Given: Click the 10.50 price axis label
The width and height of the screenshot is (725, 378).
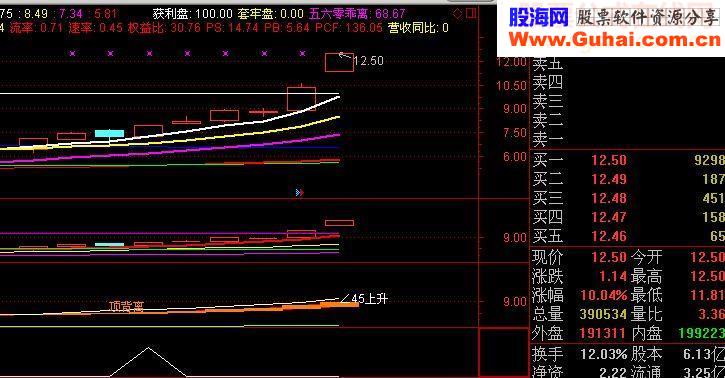Looking at the screenshot, I should click(511, 85).
